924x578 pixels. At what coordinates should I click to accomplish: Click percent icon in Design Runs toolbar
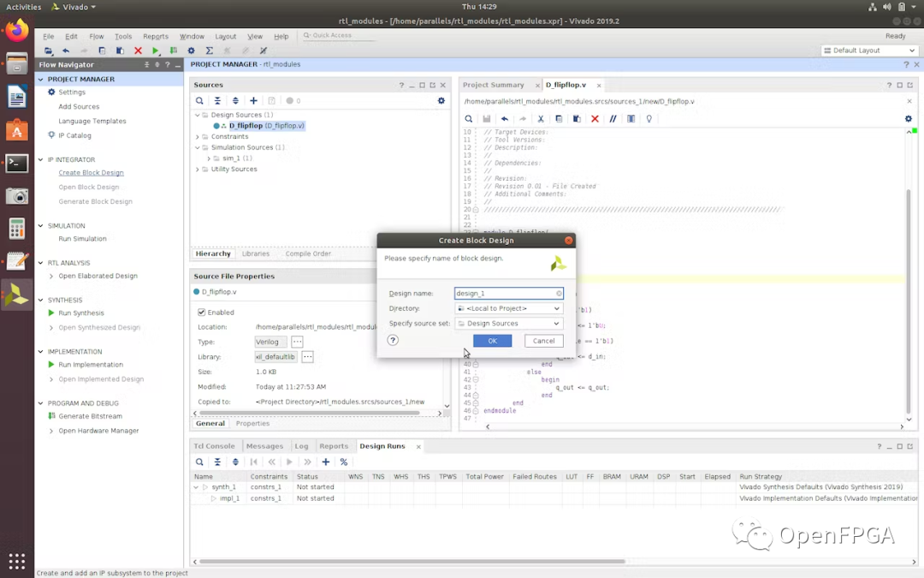click(x=344, y=462)
